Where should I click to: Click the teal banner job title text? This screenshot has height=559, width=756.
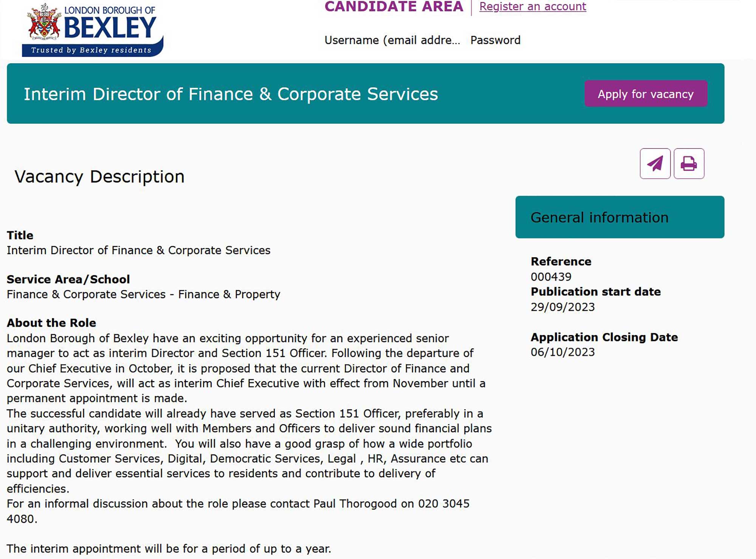pos(231,94)
